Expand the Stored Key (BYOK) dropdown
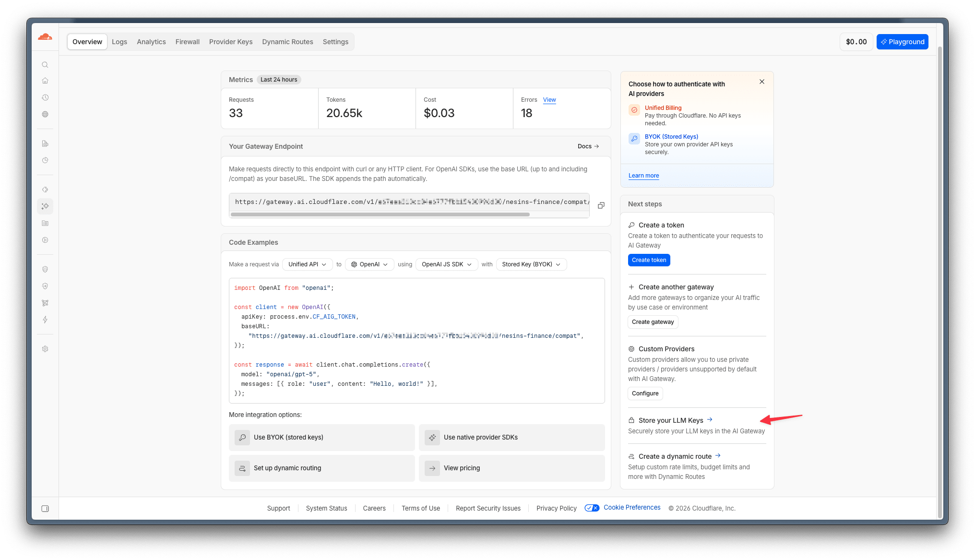Screen dimensions: 975x560 pyautogui.click(x=531, y=264)
